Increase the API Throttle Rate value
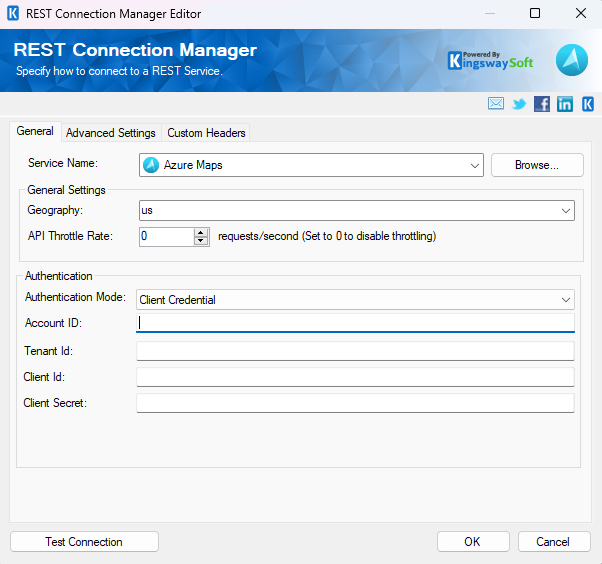Screen dimensions: 602x564 (201, 232)
